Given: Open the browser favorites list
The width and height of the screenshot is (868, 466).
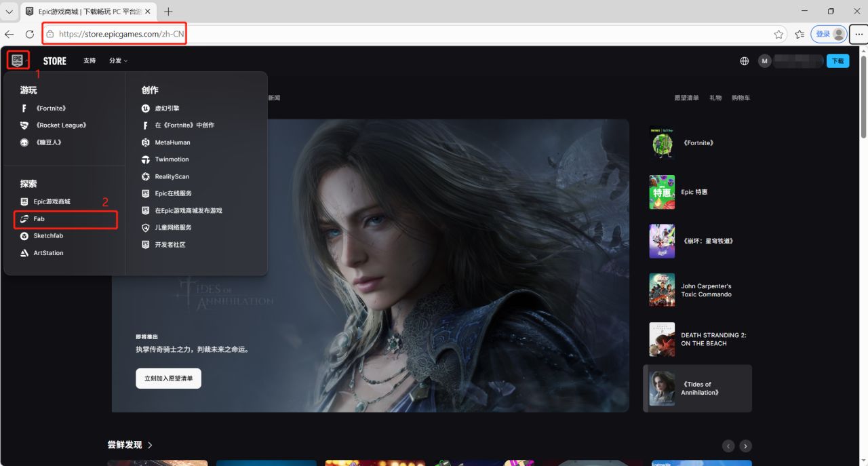Looking at the screenshot, I should pyautogui.click(x=800, y=34).
